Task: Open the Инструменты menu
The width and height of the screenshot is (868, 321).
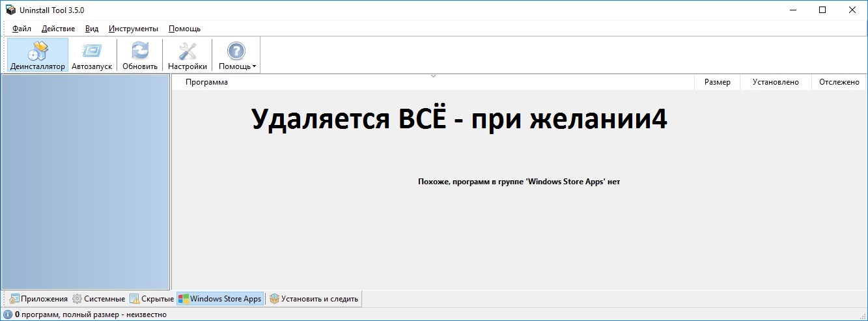Action: 133,29
